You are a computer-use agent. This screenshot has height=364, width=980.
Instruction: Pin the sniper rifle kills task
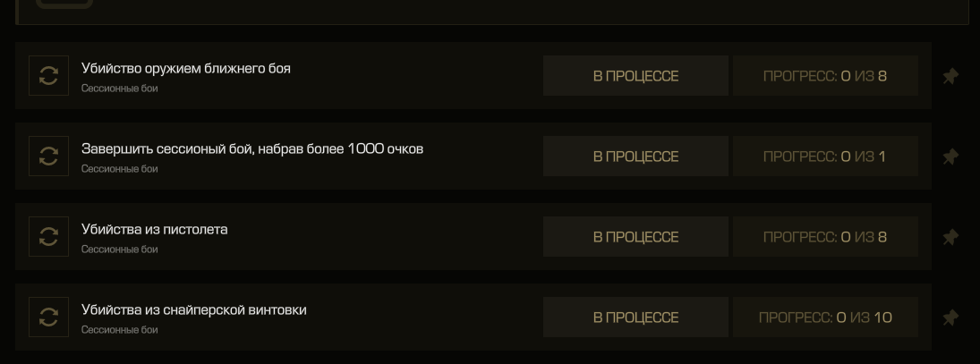[x=950, y=317]
